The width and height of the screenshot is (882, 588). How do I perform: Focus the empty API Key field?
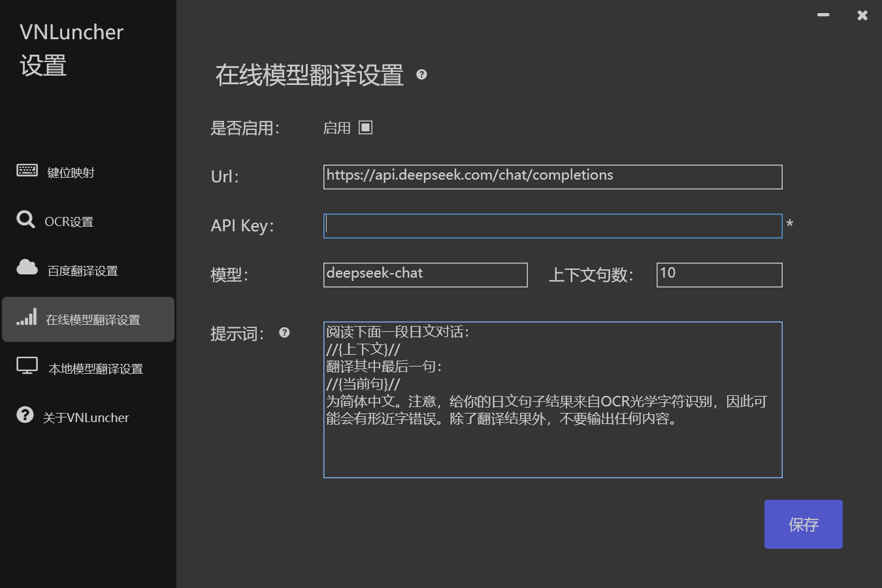(x=553, y=226)
